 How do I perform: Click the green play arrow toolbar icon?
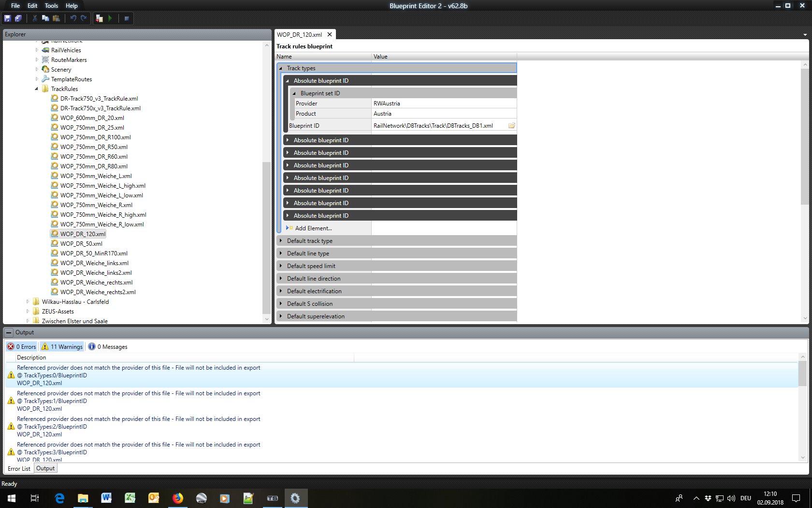tap(110, 18)
